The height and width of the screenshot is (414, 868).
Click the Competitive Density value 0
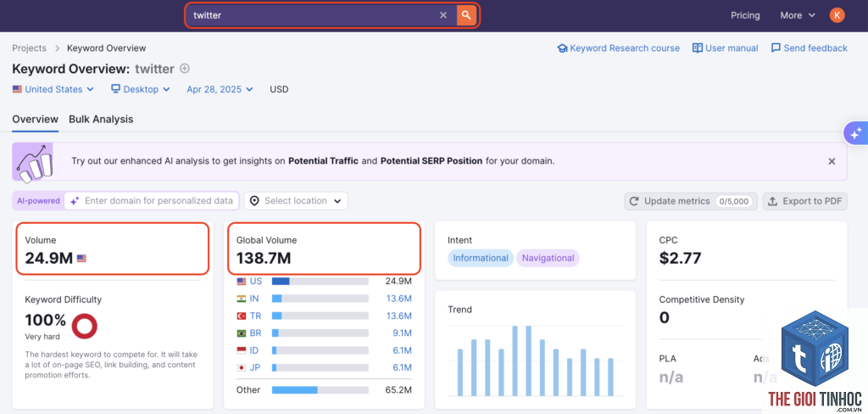click(665, 317)
